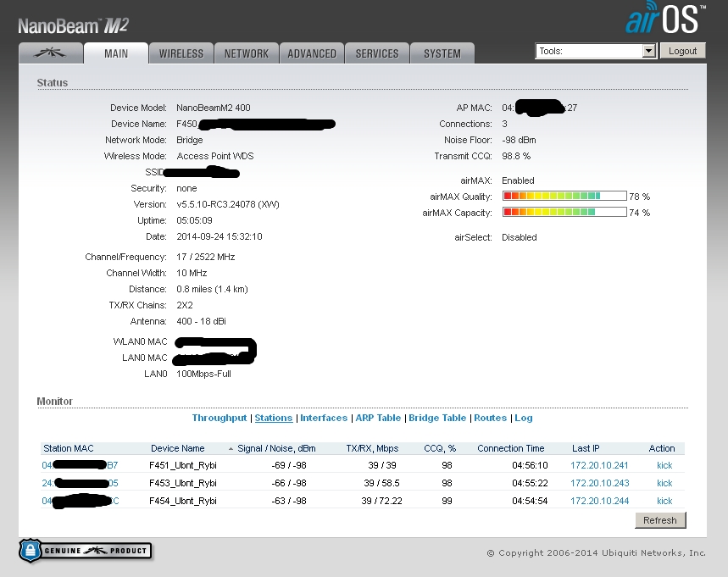Screen dimensions: 728x577
Task: Open the SERVICES tab
Action: 377,53
